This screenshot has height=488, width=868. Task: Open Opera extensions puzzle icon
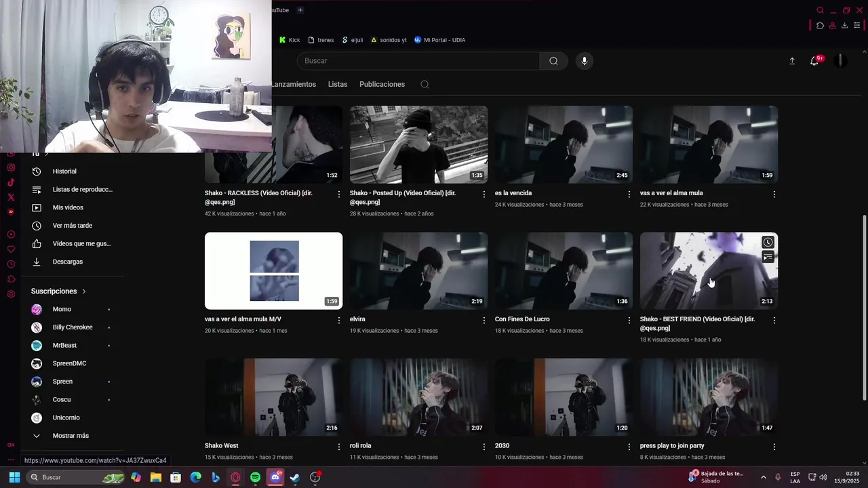820,26
